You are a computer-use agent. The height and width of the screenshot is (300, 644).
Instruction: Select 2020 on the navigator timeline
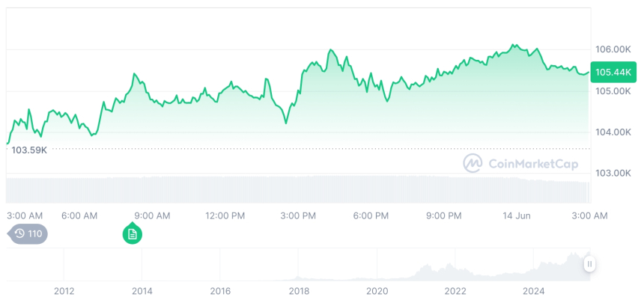point(377,291)
